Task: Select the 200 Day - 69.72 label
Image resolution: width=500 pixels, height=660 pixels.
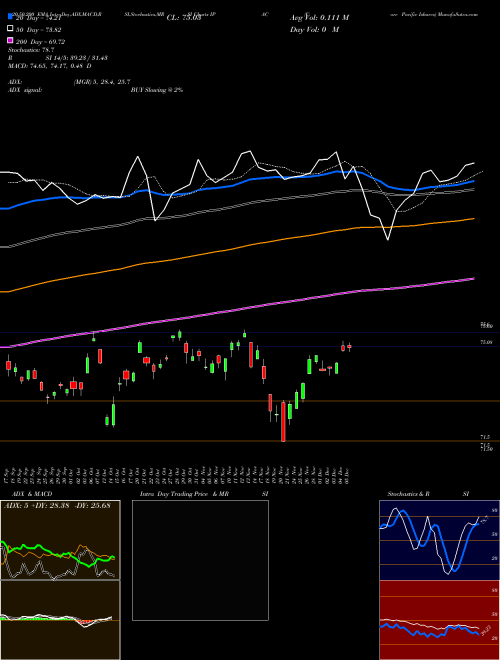Action: tap(40, 41)
